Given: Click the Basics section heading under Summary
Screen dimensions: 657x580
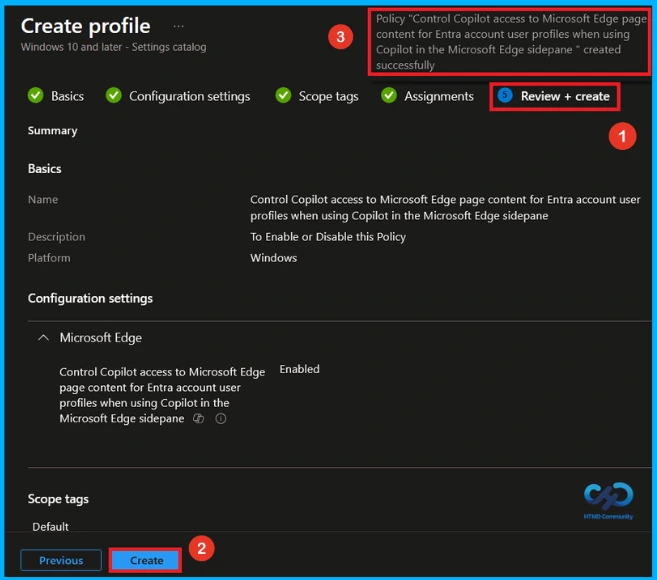Looking at the screenshot, I should 44,169.
